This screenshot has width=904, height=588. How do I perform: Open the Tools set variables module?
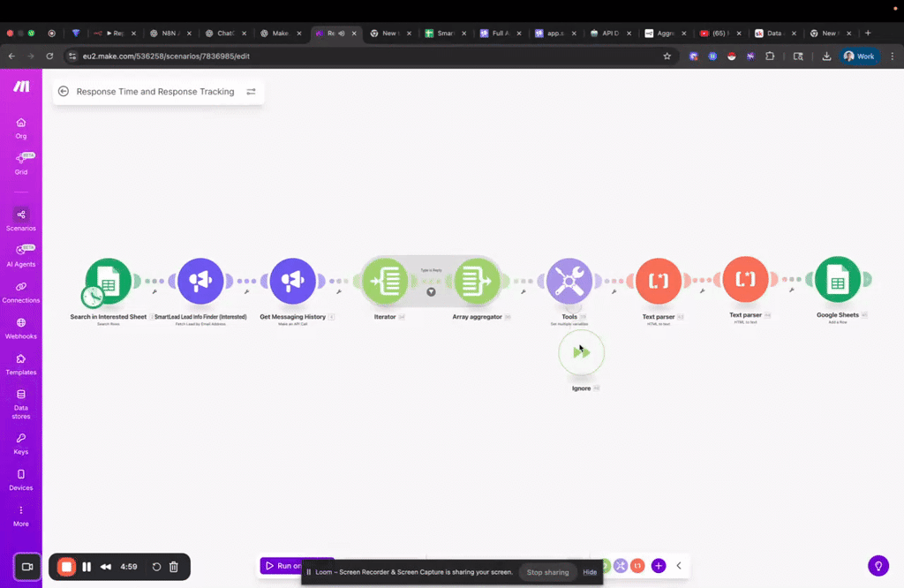[569, 281]
